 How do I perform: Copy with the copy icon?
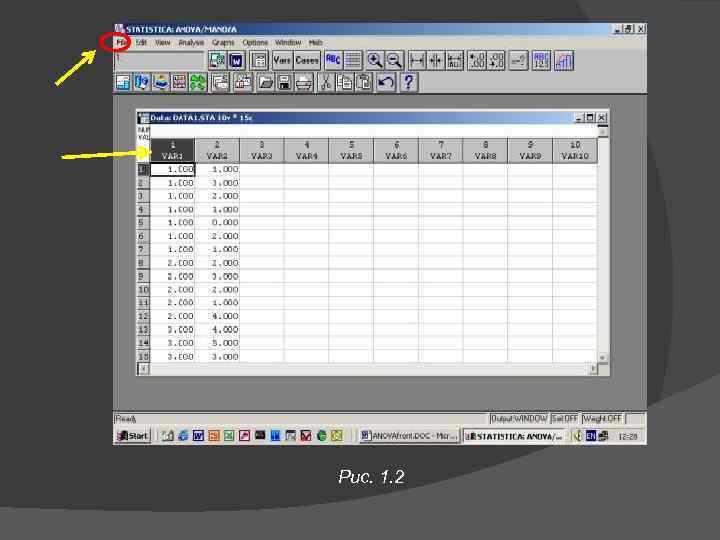(x=344, y=83)
